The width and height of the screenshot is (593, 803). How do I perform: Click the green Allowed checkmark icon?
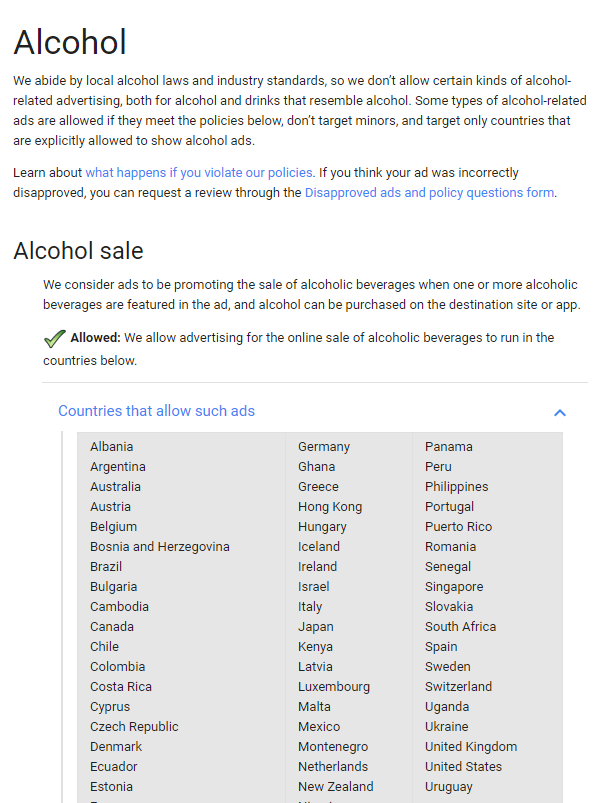(54, 339)
